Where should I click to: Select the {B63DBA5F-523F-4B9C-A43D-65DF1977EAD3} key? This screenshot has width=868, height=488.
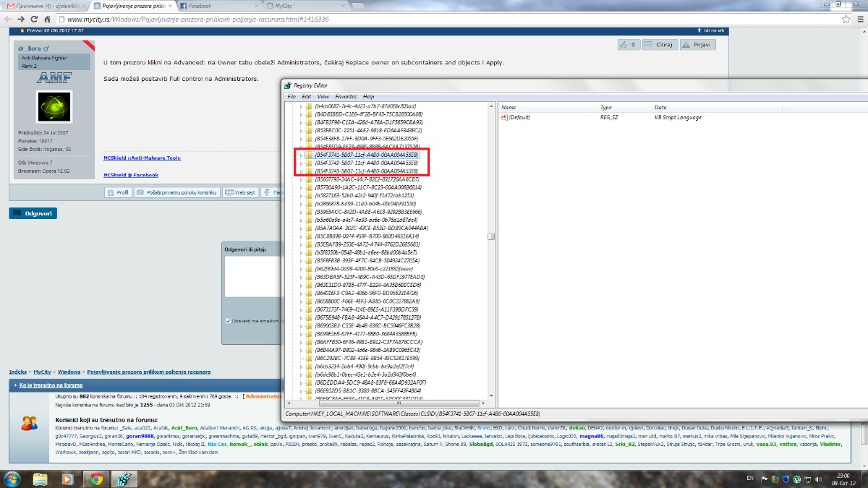(370, 276)
